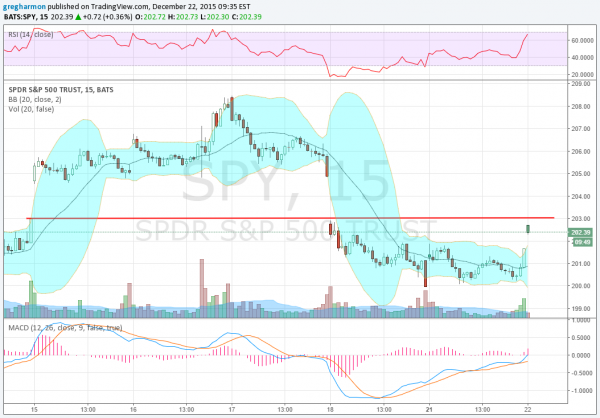The width and height of the screenshot is (600, 418).
Task: Click the MACD (12, 26, close, 9) indicator label
Action: point(65,328)
